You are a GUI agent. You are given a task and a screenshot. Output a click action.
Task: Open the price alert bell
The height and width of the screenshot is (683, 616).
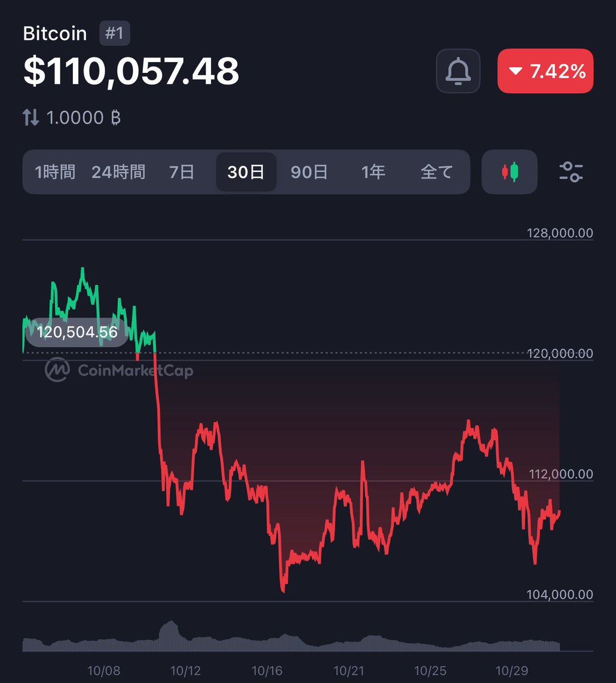click(x=458, y=71)
